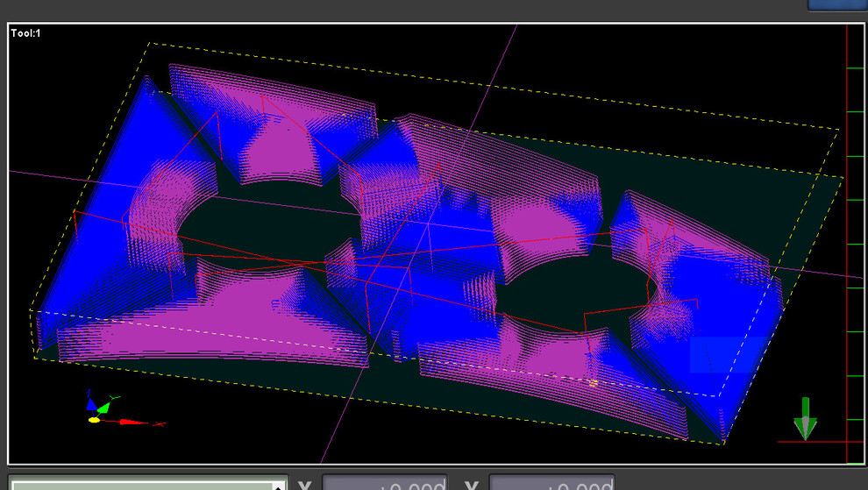Click the Tool:1 label in the viewport
This screenshot has height=490, width=868.
pyautogui.click(x=26, y=33)
